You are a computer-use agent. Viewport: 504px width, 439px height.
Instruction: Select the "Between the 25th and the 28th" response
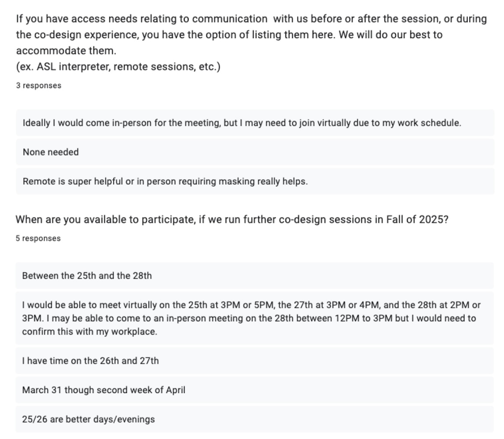click(254, 275)
